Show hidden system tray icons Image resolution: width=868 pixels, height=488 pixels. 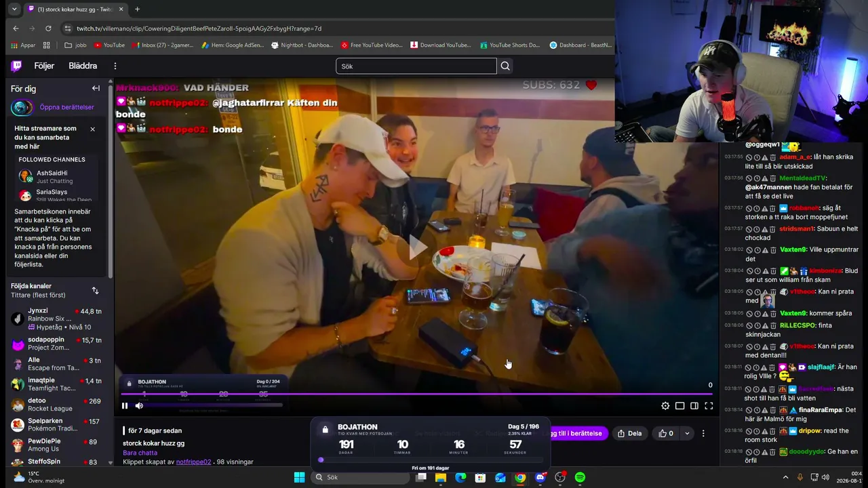pos(785,477)
